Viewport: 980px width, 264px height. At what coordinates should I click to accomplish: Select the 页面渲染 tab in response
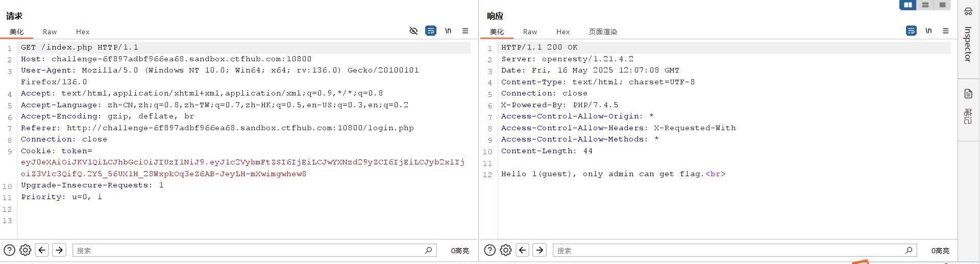click(603, 32)
